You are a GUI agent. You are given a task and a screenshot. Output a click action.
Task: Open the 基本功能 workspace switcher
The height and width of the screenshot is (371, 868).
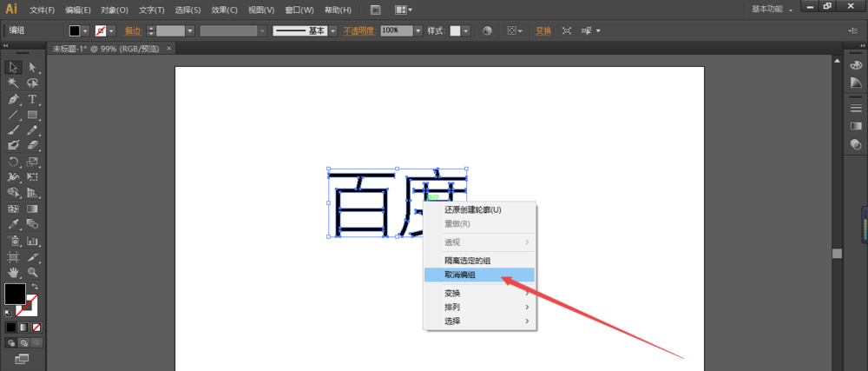point(773,10)
